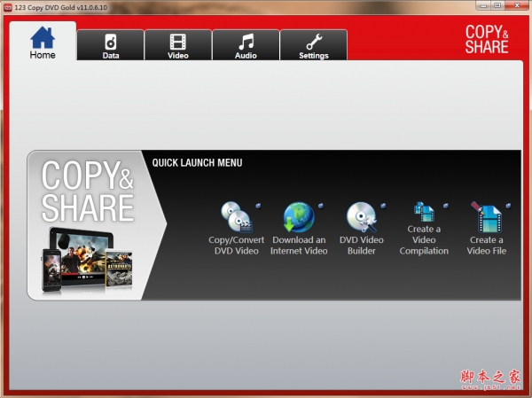Click the "Copy/Convert DVD Video" label
Image resolution: width=532 pixels, height=398 pixels.
coord(237,246)
